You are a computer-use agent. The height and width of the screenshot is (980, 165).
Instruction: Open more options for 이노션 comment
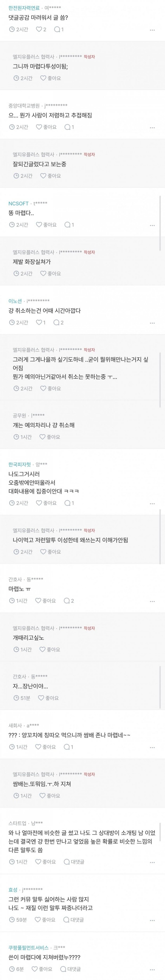tap(152, 323)
